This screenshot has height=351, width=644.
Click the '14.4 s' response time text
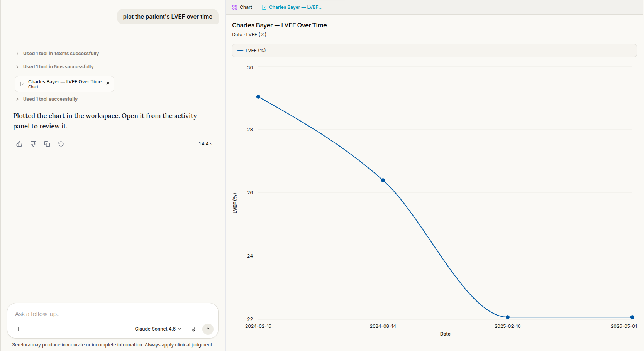click(205, 144)
